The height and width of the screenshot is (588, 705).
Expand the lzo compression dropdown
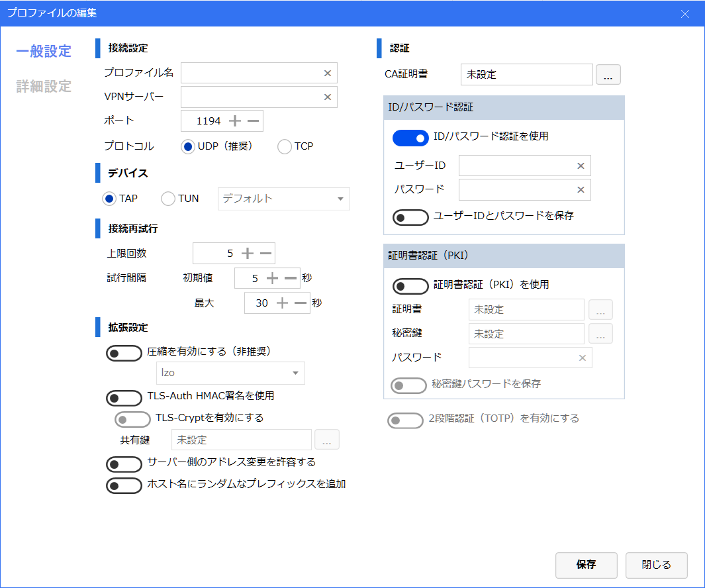click(x=230, y=373)
